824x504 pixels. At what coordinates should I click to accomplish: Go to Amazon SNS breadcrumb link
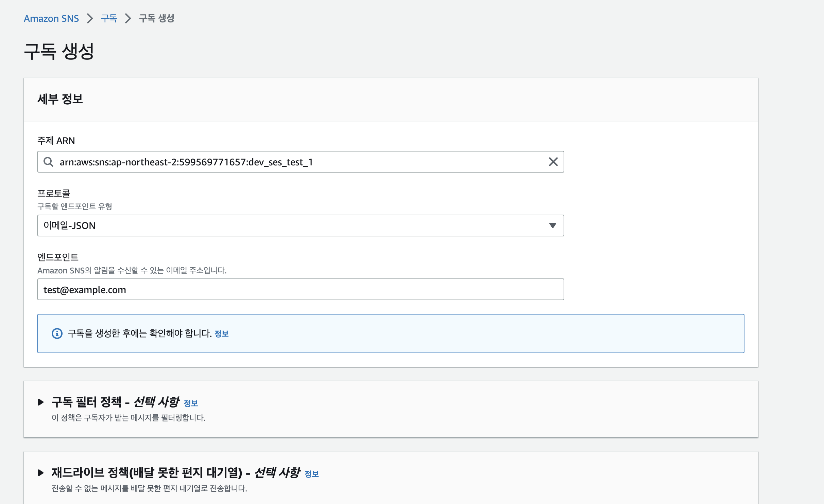[51, 18]
